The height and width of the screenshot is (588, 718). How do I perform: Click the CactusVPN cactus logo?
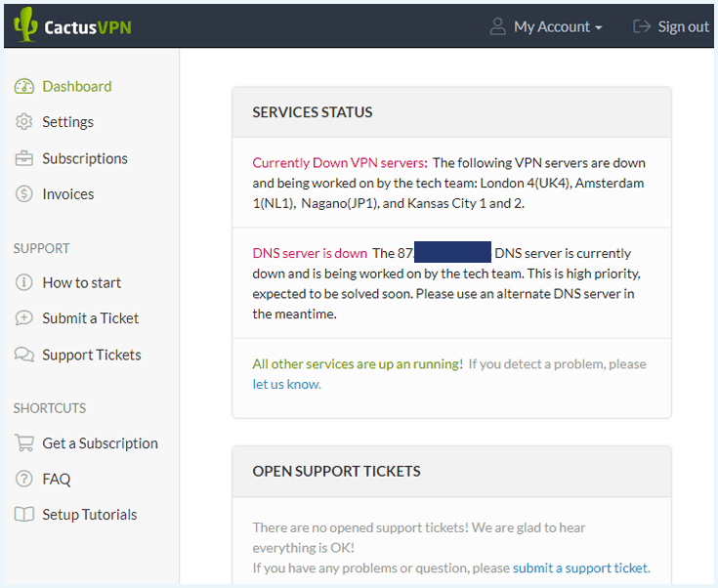25,24
